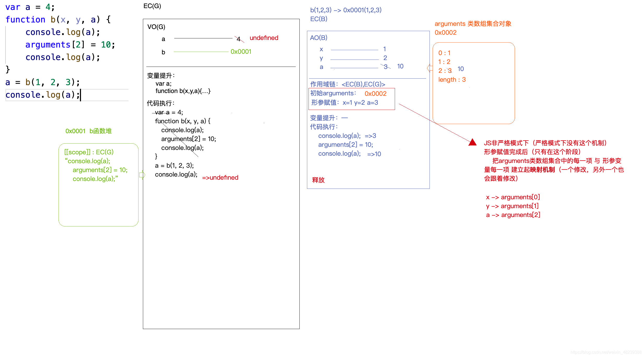This screenshot has height=357, width=644.
Task: Click 'a –> arguments[2]' mapping text
Action: pos(513,215)
